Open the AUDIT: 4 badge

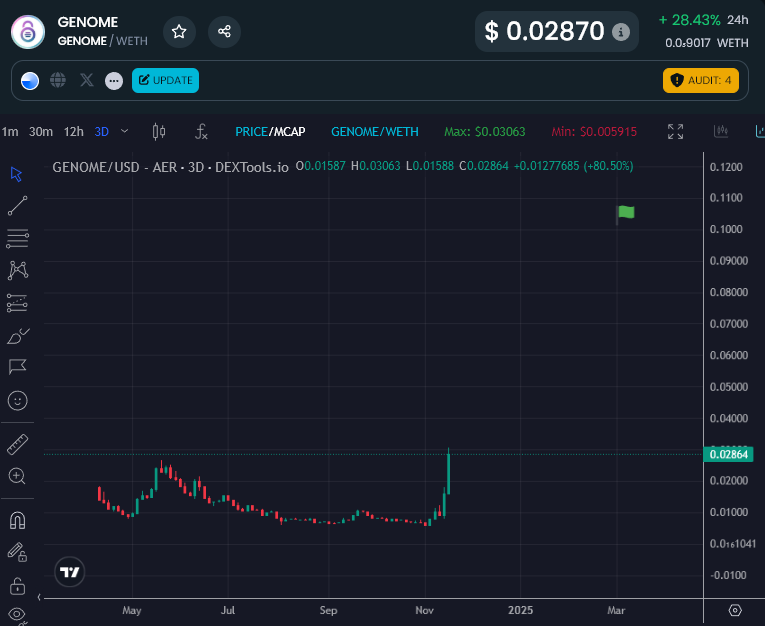click(701, 81)
